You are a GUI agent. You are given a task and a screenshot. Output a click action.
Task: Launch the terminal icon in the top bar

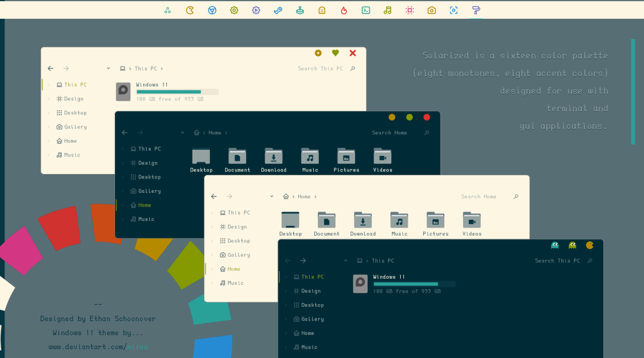[365, 10]
